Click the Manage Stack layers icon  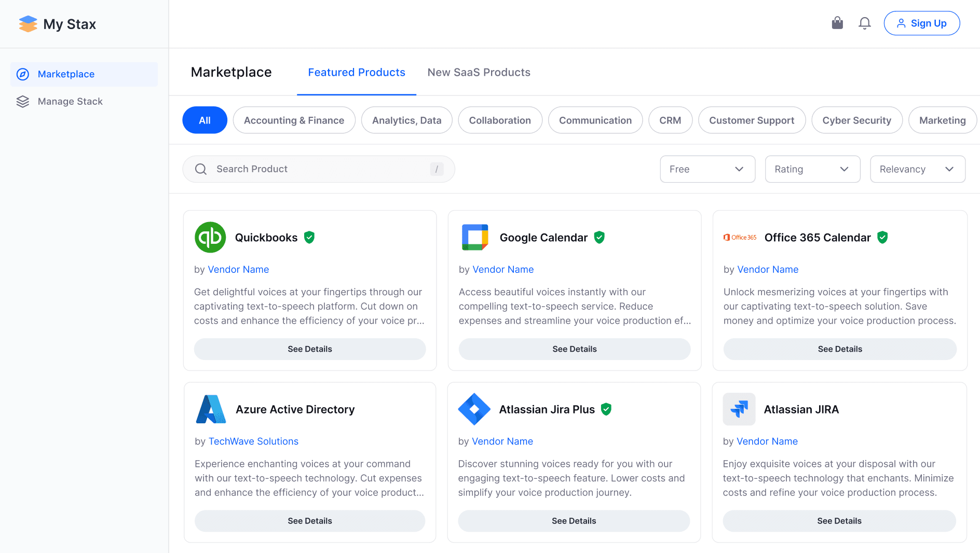pos(23,102)
